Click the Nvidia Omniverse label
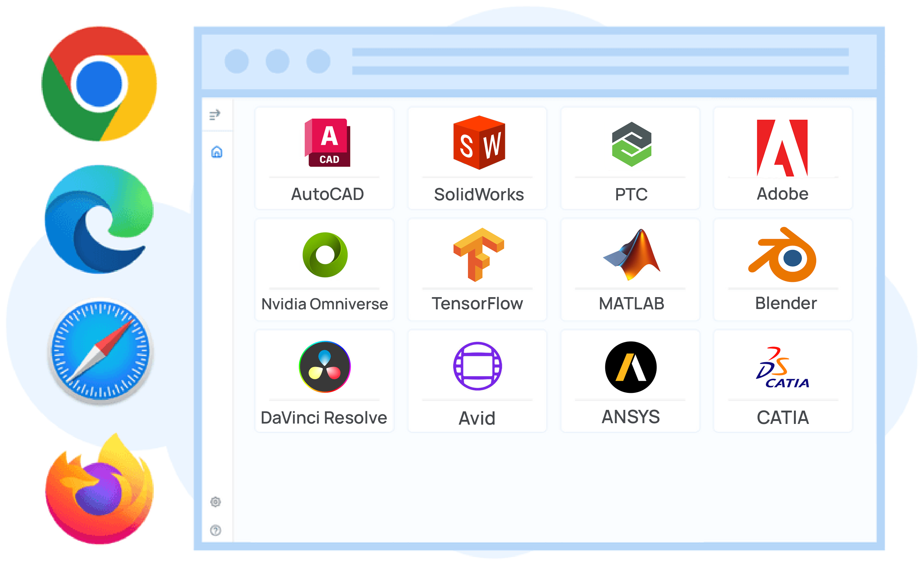The image size is (924, 588). click(x=325, y=304)
